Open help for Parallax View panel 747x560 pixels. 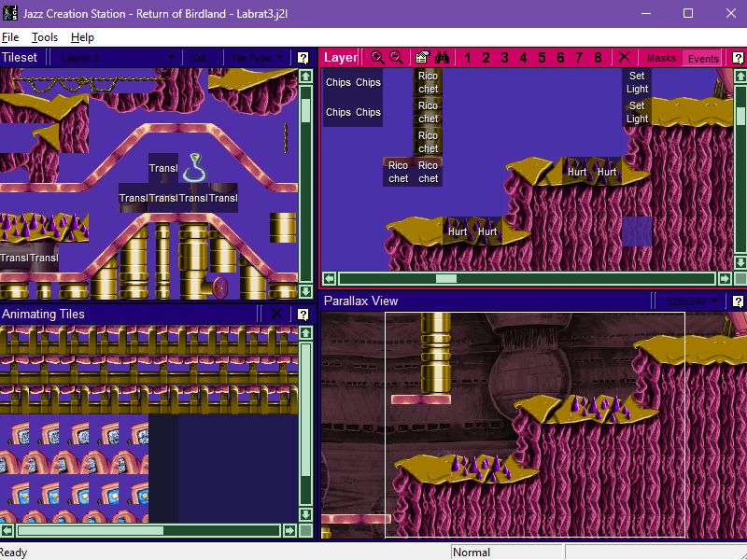point(738,301)
